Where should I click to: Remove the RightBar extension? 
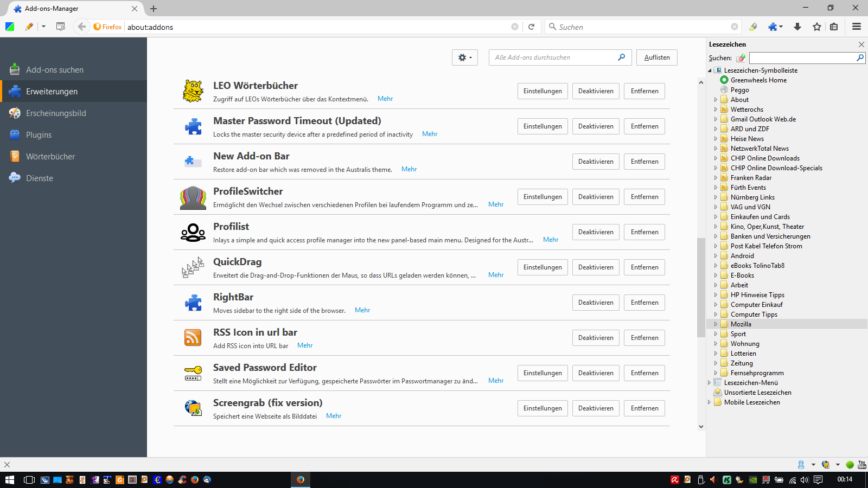tap(644, 303)
